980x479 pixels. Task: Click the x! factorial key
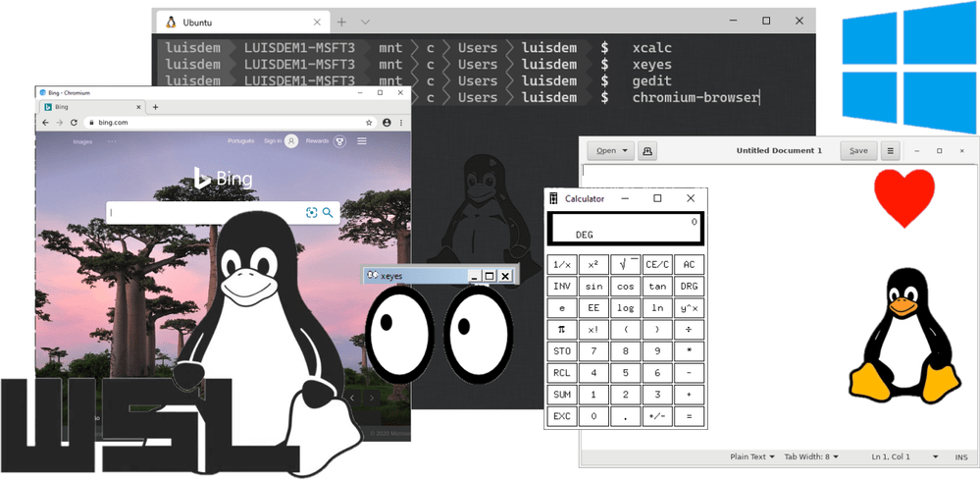tap(593, 330)
